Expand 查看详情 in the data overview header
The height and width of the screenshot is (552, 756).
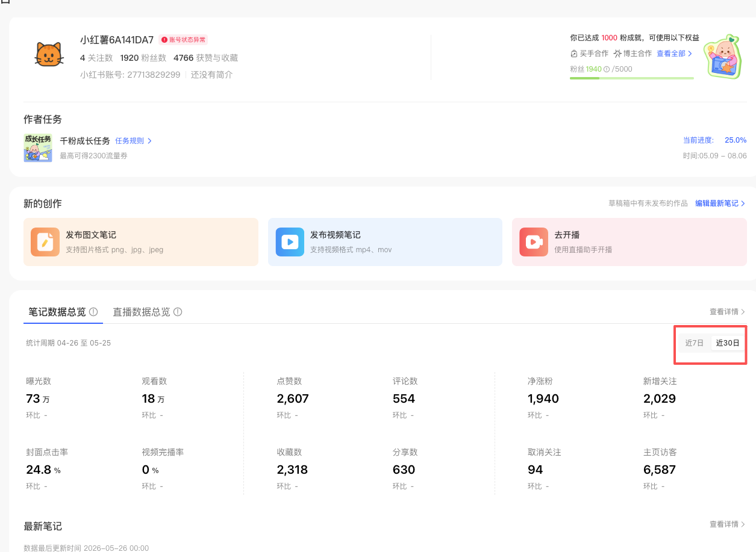[728, 312]
